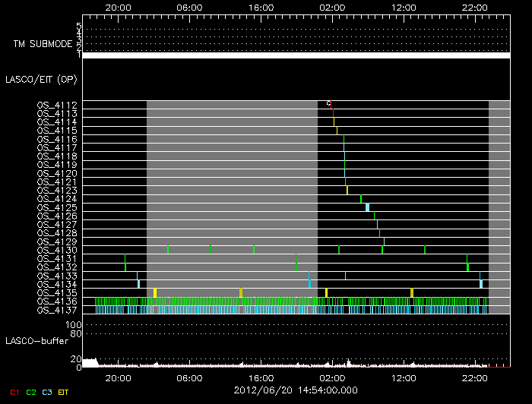This screenshot has height=404, width=532.
Task: Select the yellow marker in the OS_4123 row
Action: pyautogui.click(x=347, y=190)
